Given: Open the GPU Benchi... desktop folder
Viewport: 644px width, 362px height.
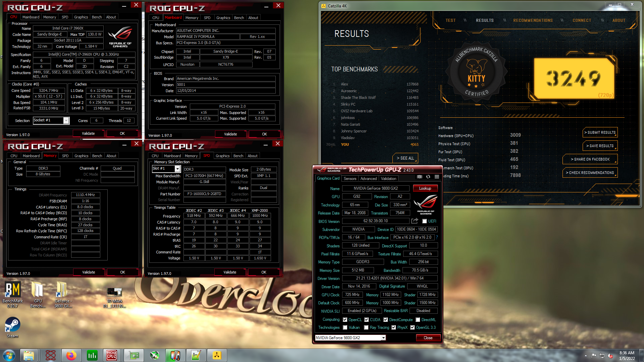Looking at the screenshot, I should coord(38,294).
